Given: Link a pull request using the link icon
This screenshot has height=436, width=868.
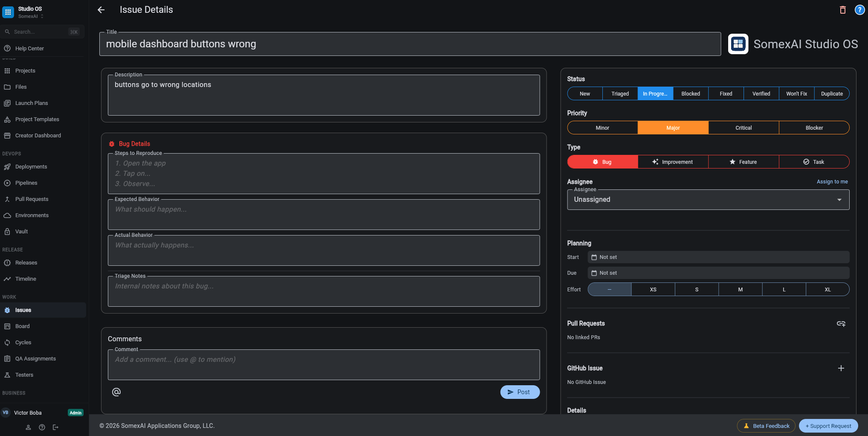Looking at the screenshot, I should (x=841, y=323).
